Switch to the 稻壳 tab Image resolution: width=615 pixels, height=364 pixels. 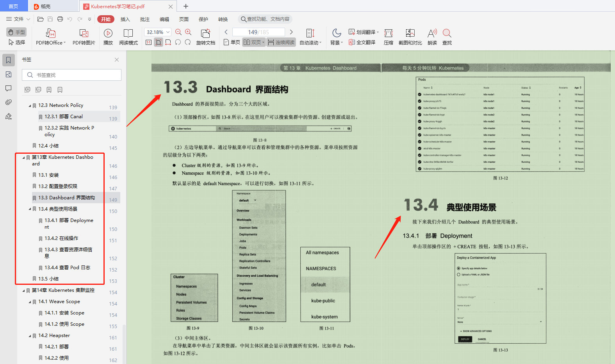coord(53,6)
